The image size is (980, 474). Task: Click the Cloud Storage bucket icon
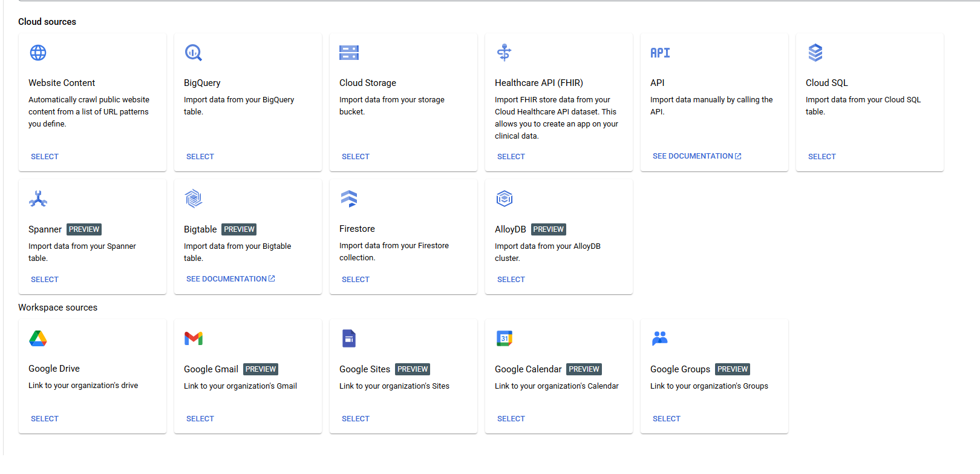coord(349,53)
